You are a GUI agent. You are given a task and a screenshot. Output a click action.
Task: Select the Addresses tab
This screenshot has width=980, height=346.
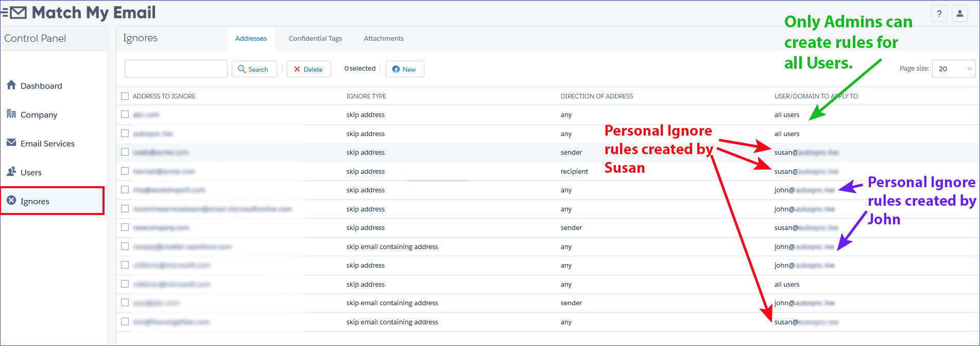251,39
